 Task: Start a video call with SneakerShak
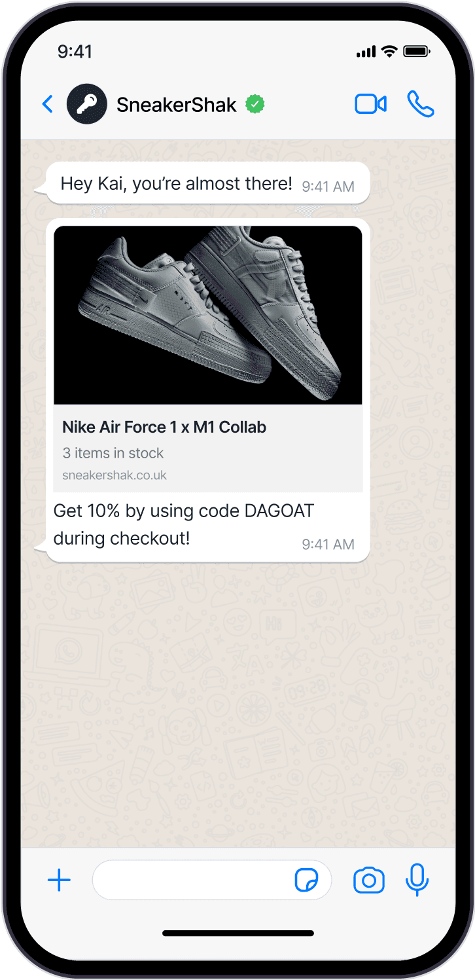[371, 104]
